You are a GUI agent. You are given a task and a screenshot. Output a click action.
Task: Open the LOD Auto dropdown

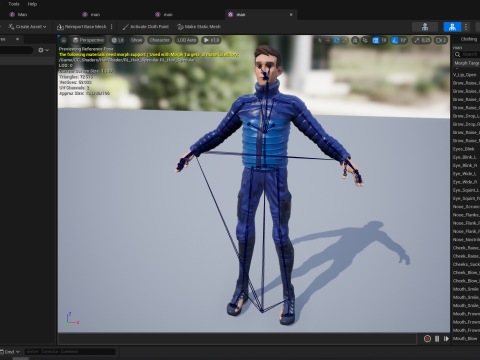(186, 40)
